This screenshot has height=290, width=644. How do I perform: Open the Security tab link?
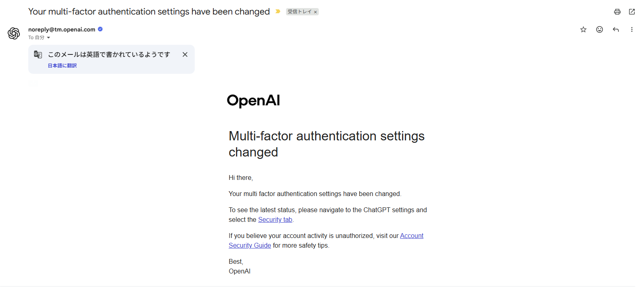[x=275, y=220]
